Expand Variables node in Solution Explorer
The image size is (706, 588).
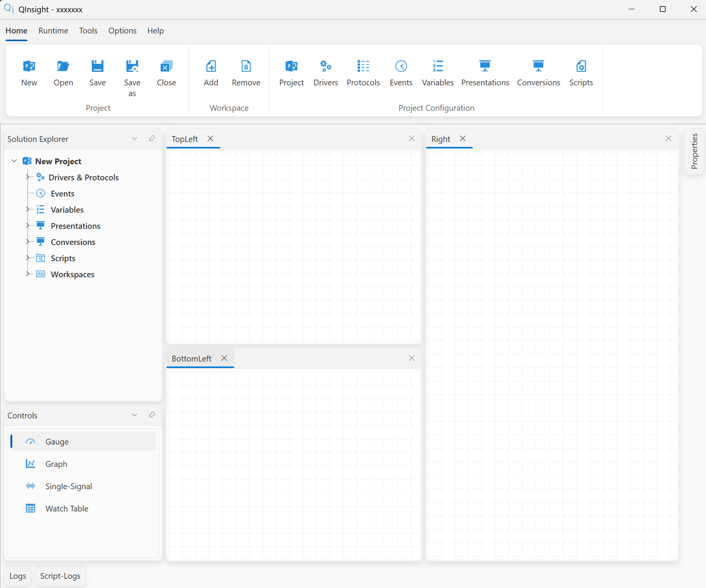[27, 209]
